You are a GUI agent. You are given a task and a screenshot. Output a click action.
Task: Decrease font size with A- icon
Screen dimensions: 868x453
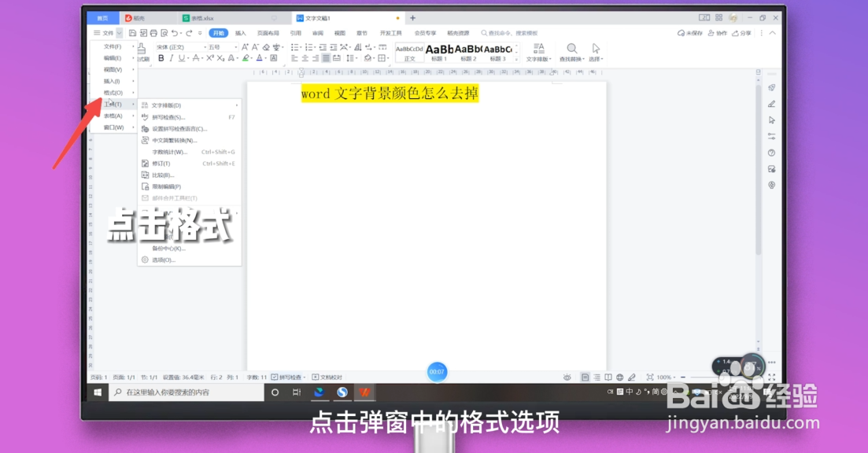click(255, 47)
